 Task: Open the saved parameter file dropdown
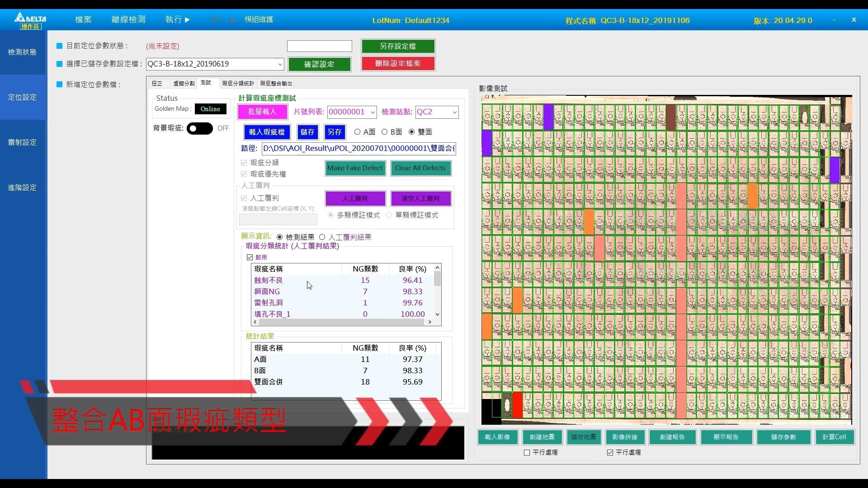(279, 64)
